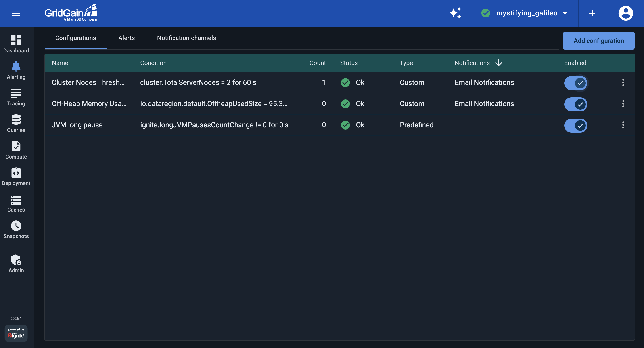The width and height of the screenshot is (644, 348).
Task: Switch to the Alerts tab
Action: click(126, 38)
